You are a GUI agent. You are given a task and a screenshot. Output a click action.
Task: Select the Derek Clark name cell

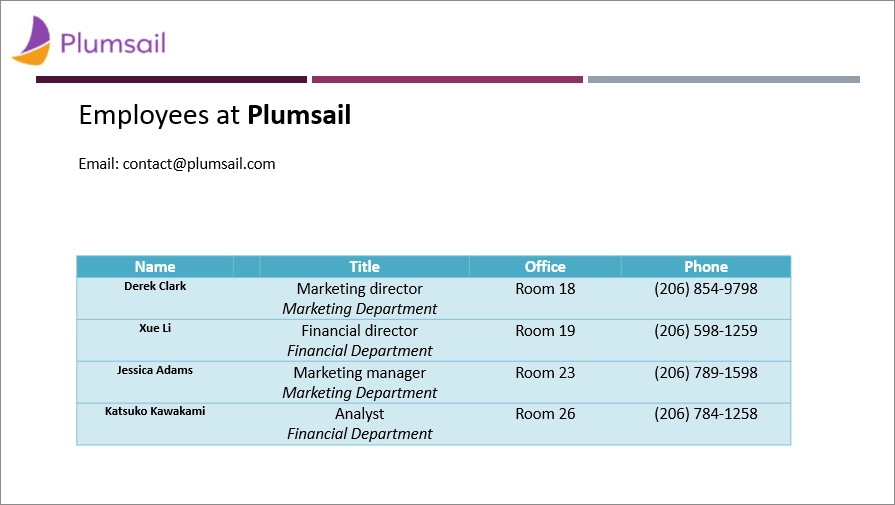tap(155, 298)
